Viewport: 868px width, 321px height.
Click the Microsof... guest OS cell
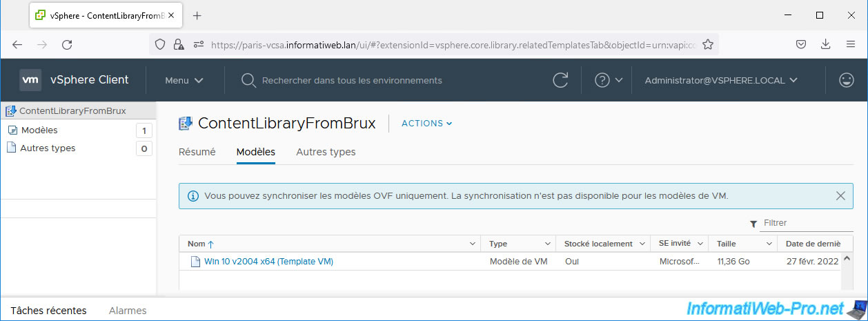pyautogui.click(x=679, y=262)
